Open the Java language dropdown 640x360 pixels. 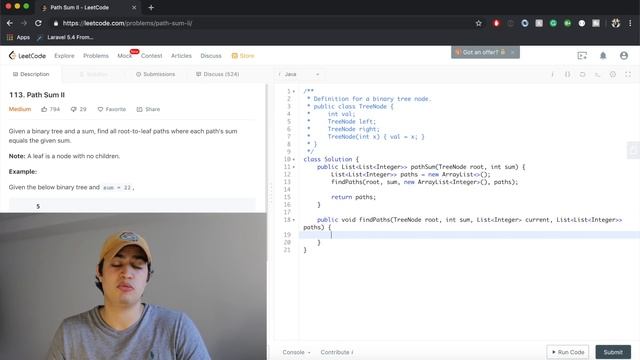pos(299,74)
